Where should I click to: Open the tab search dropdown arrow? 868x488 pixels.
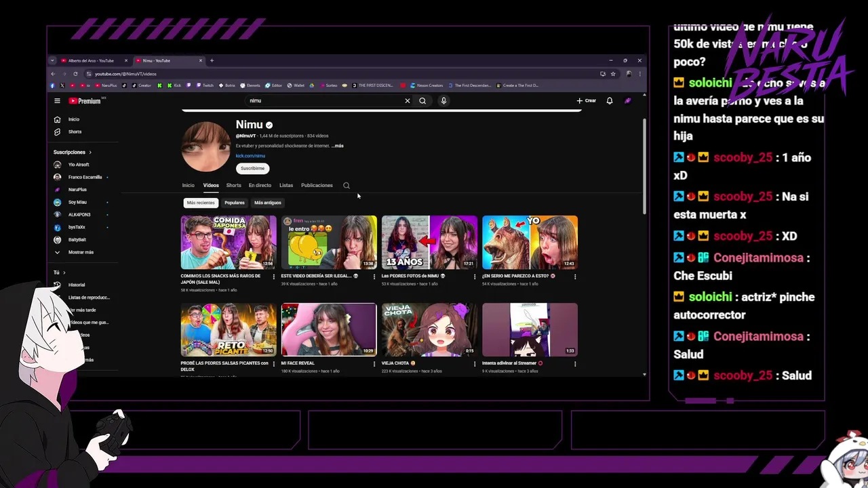point(52,60)
